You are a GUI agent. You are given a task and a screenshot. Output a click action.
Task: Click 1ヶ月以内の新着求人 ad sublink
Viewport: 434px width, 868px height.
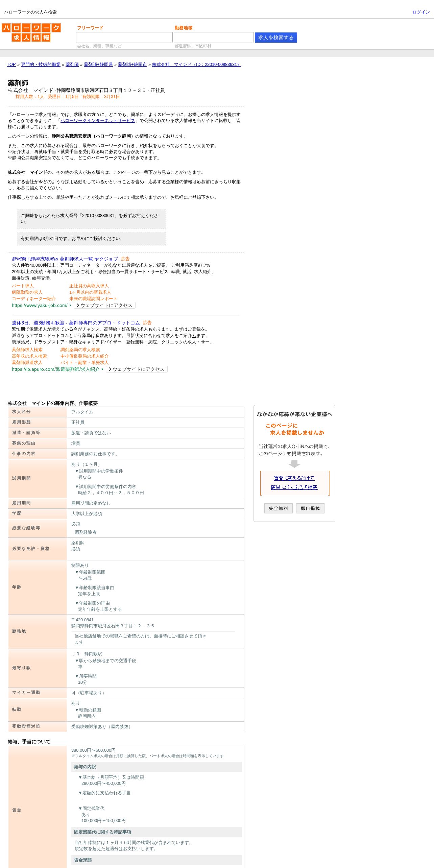pos(90,292)
